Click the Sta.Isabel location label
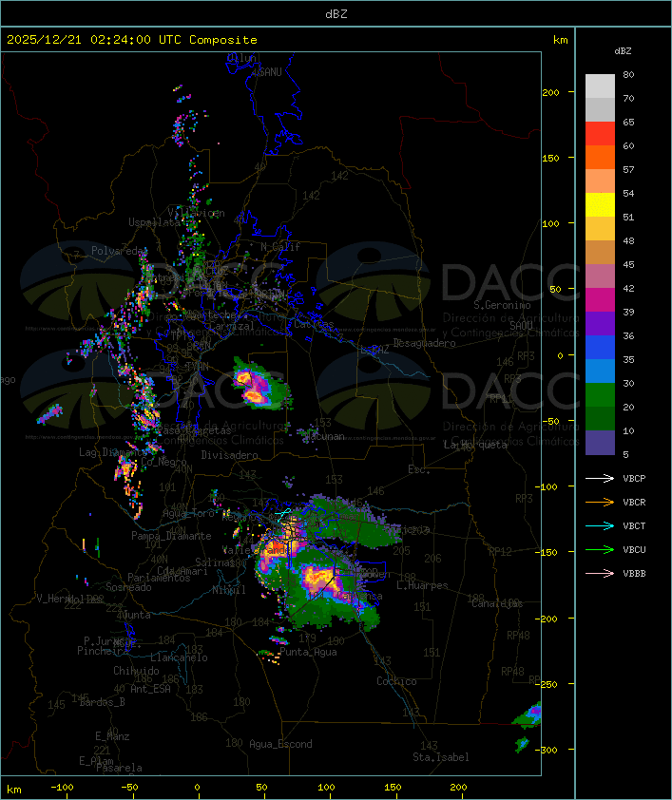 coord(440,757)
